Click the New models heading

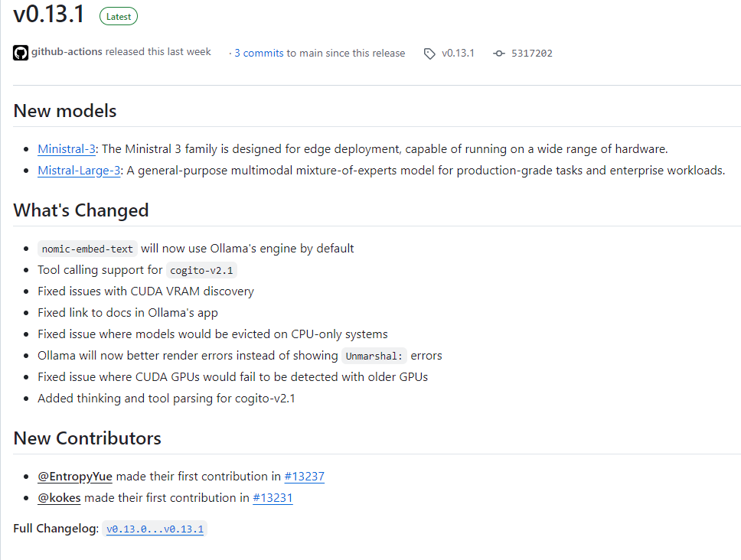65,111
